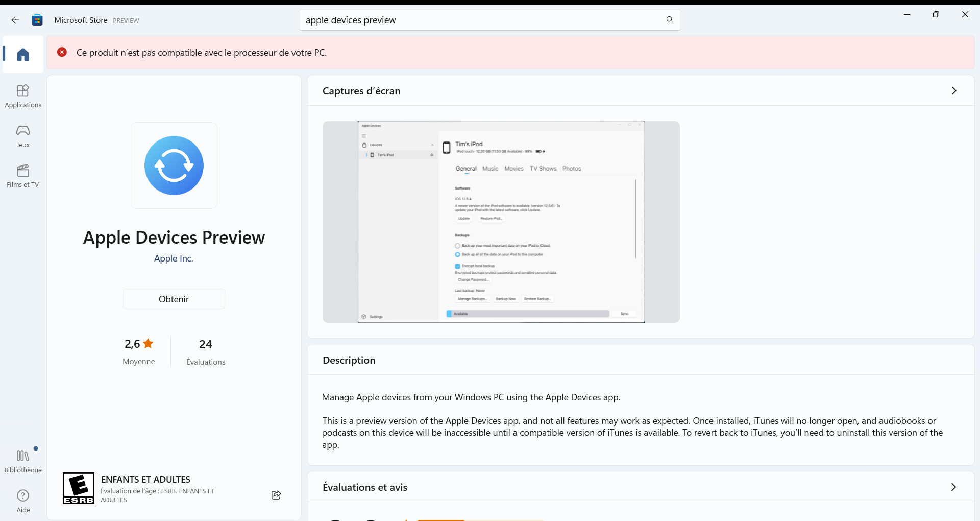Click the Apple Devices Preview title
Viewport: 980px width, 521px height.
[174, 238]
